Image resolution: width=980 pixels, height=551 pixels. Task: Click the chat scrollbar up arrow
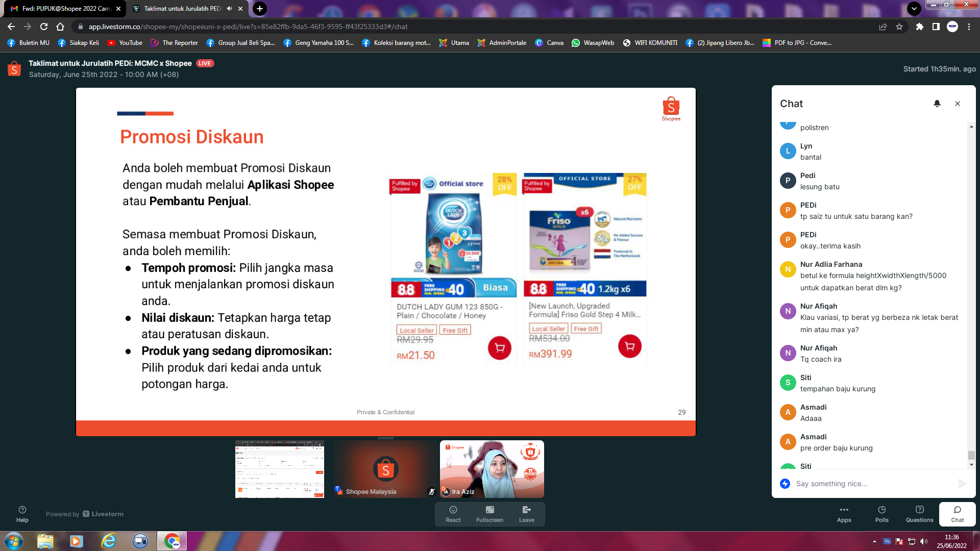click(971, 127)
